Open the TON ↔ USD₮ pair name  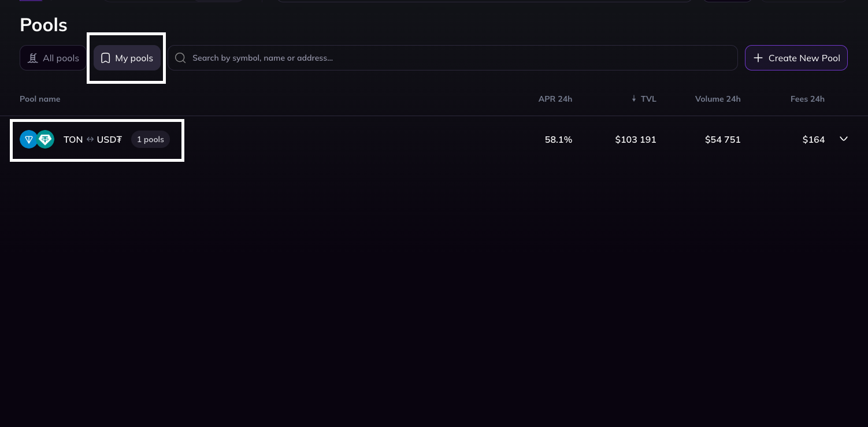(x=92, y=140)
